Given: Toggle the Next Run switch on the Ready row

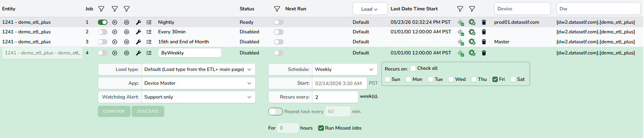Looking at the screenshot, I should pyautogui.click(x=279, y=22).
